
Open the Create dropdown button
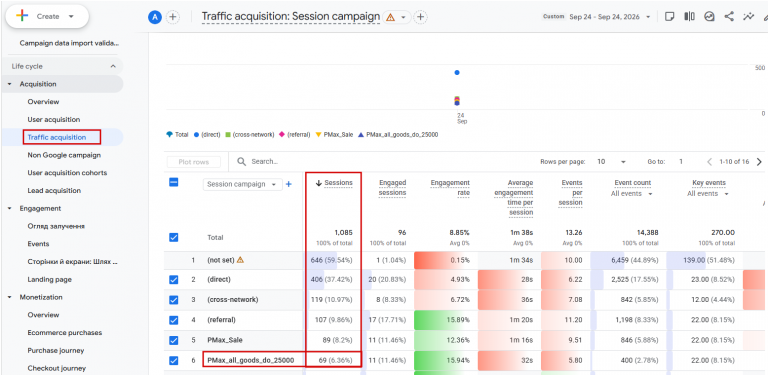coord(47,16)
